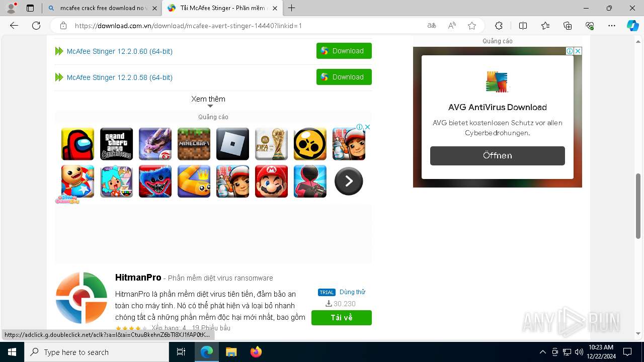The width and height of the screenshot is (644, 362).
Task: Click the HitmanPro logo image
Action: tap(82, 298)
